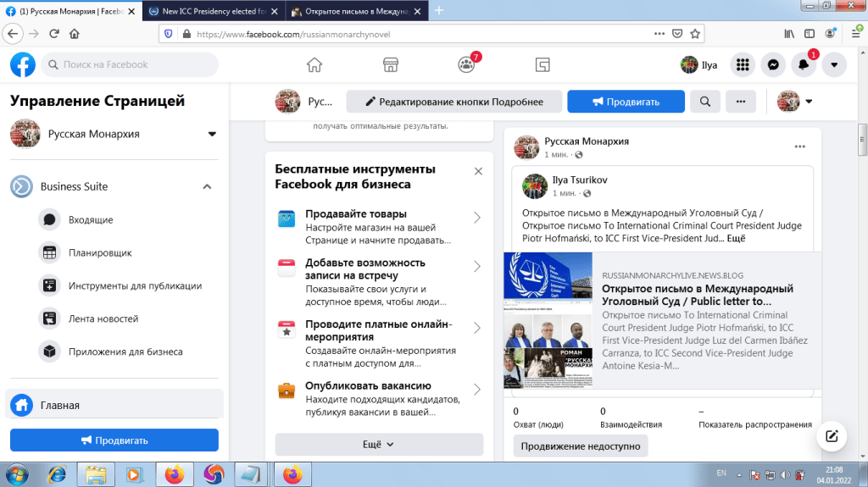Click the Facebook logo icon
868x487 pixels.
23,64
